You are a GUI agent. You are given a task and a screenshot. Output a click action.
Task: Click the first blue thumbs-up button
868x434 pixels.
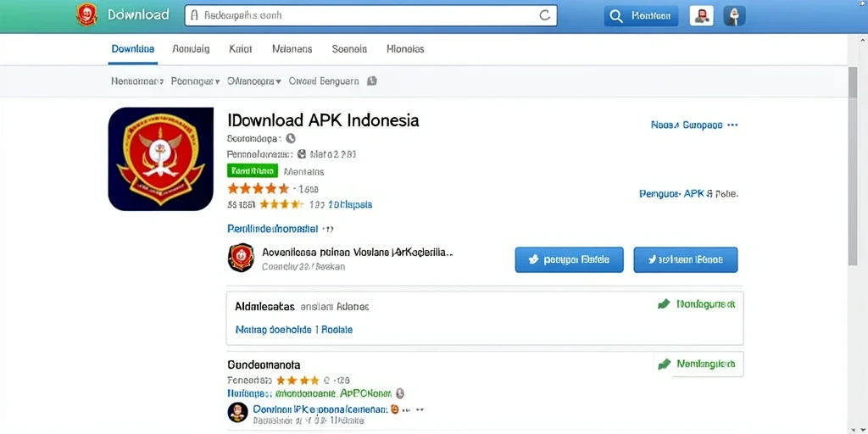[x=569, y=259]
